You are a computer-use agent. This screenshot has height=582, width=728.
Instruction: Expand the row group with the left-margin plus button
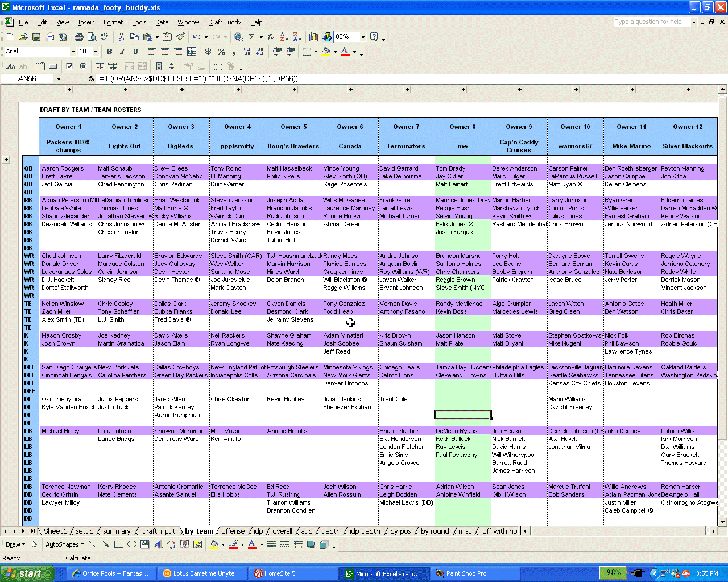(x=6, y=160)
